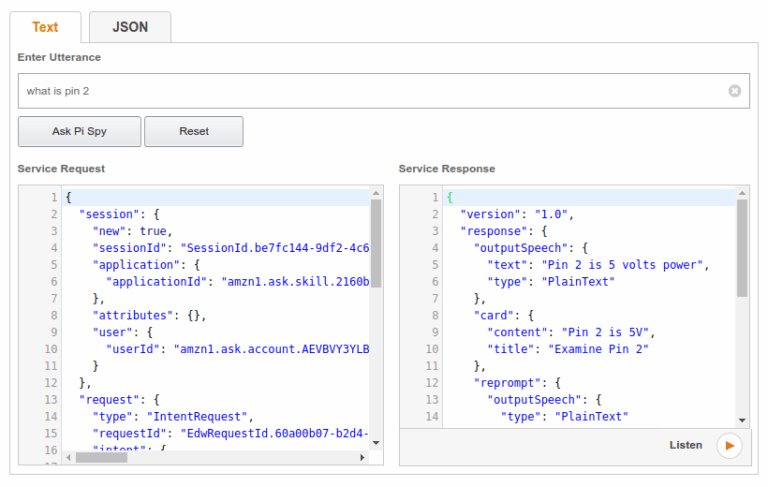Viewport: 768px width, 487px height.
Task: Click the Reset button
Action: [193, 131]
